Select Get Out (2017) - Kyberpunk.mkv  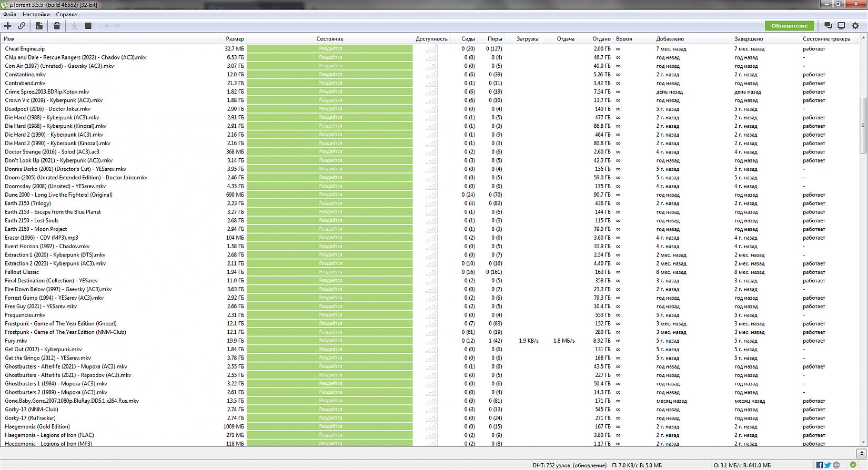click(x=43, y=350)
